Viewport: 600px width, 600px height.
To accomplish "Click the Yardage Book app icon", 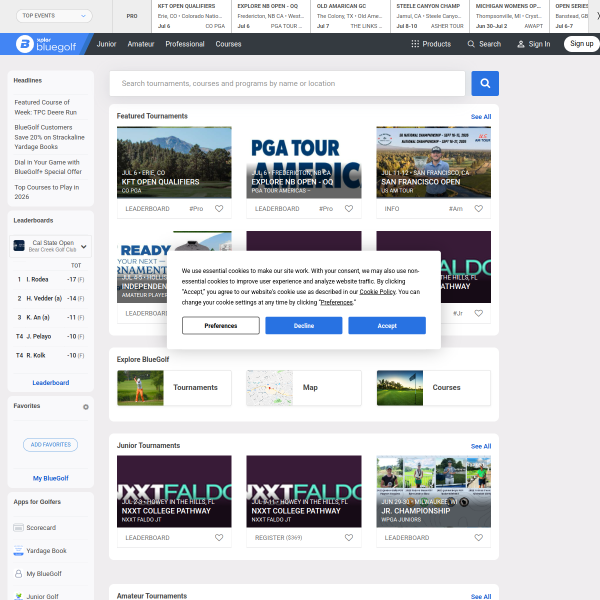I will [x=18, y=551].
